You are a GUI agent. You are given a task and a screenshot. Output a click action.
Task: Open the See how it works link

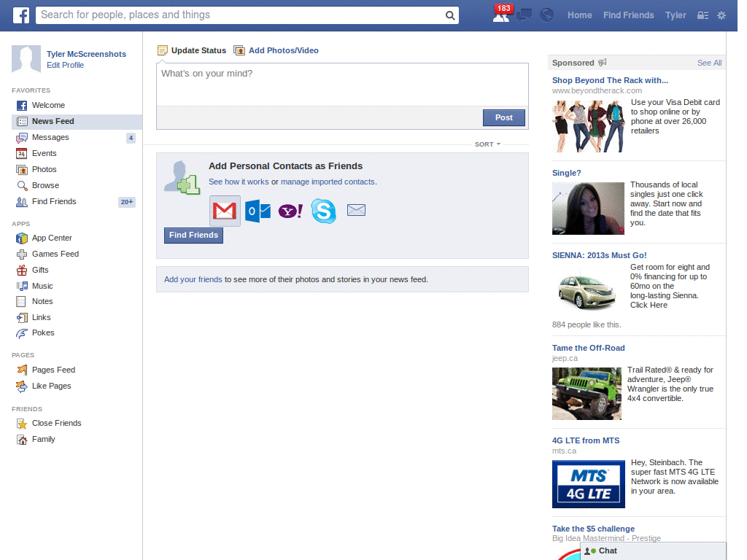(239, 182)
